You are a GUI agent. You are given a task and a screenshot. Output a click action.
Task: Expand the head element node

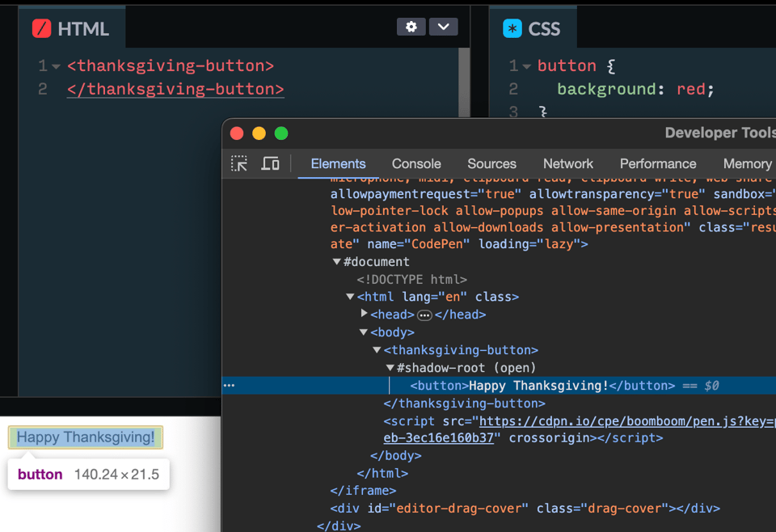coord(365,314)
